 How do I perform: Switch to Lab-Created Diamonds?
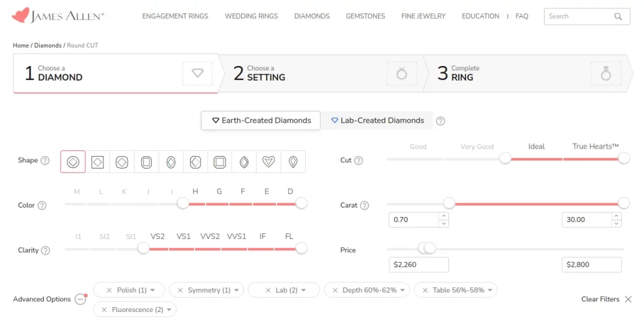[x=377, y=121]
